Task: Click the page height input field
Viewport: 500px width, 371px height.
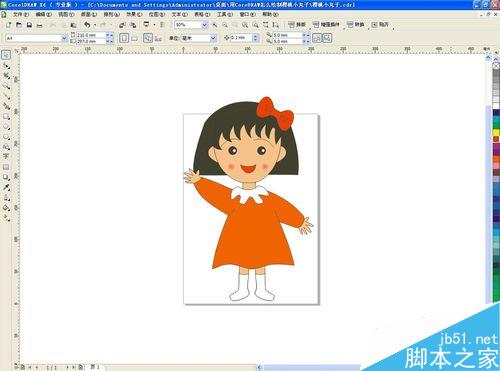Action: 91,41
